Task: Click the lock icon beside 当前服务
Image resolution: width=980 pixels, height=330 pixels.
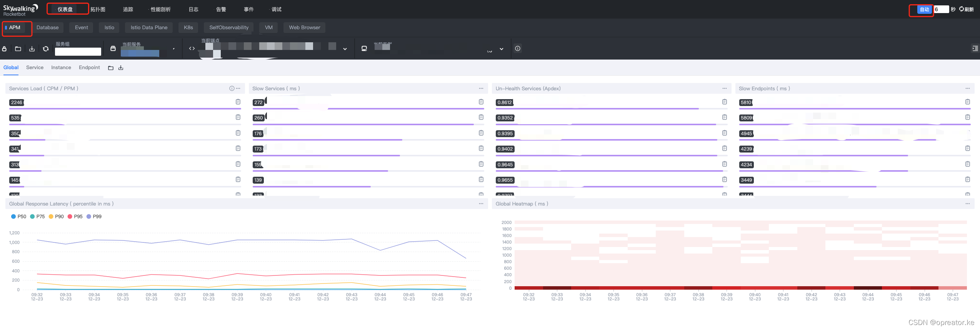Action: click(113, 48)
